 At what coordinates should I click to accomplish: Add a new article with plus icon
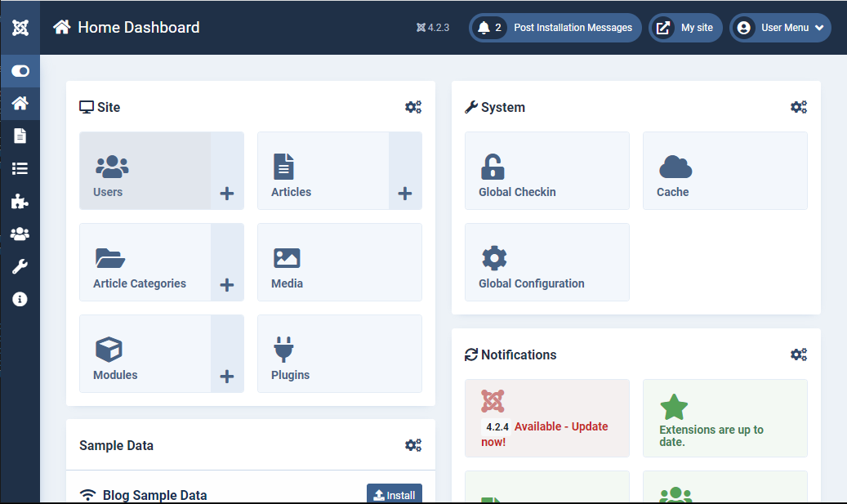405,194
